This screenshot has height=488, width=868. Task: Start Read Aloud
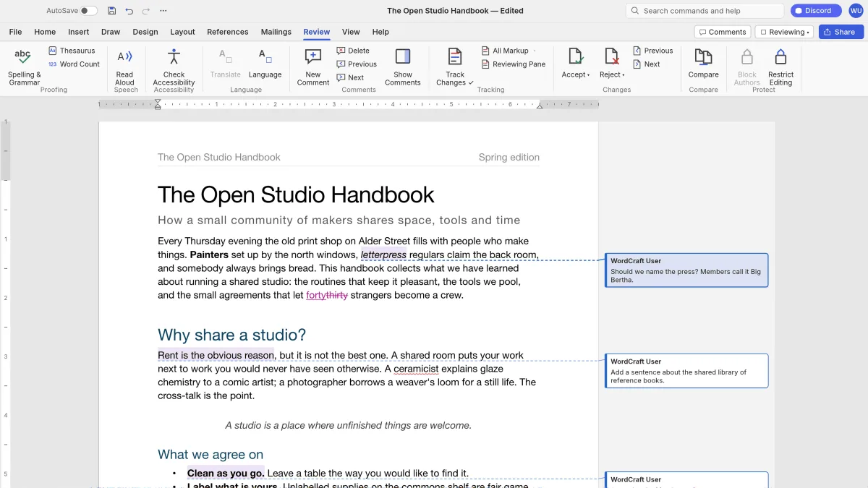[x=124, y=67]
